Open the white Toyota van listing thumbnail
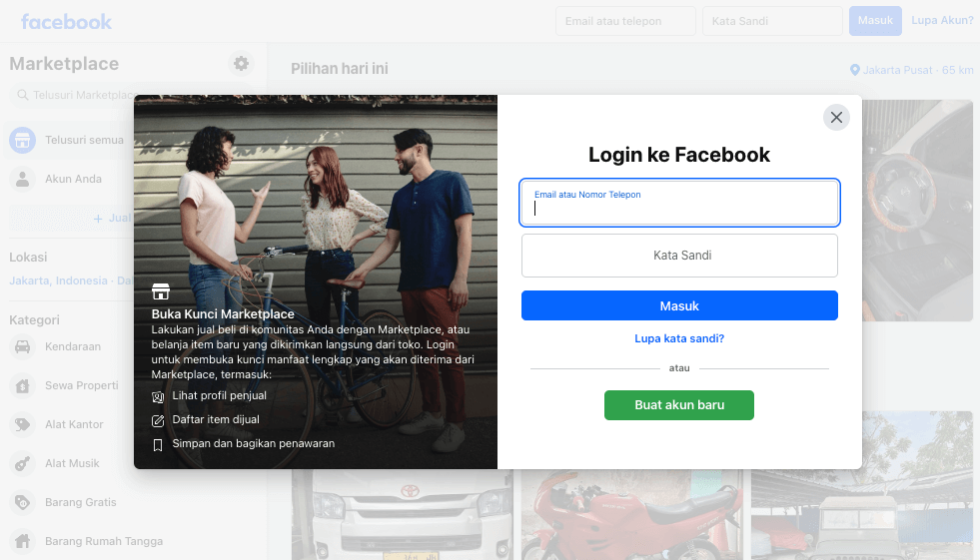This screenshot has height=560, width=980. pyautogui.click(x=403, y=514)
